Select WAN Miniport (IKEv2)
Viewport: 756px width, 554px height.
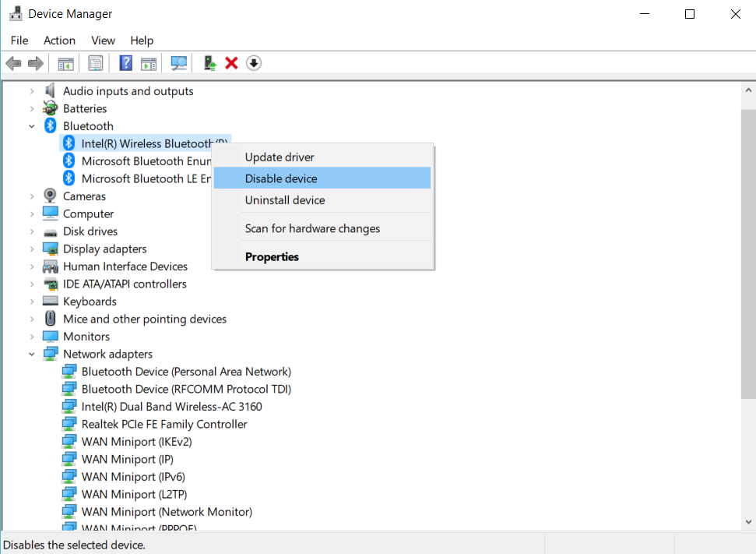click(137, 442)
